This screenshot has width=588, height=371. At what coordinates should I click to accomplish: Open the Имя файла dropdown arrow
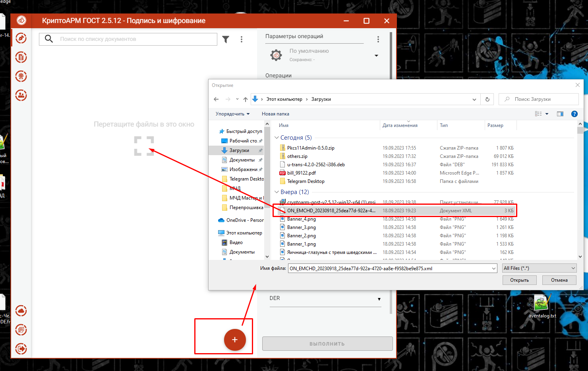tap(493, 269)
